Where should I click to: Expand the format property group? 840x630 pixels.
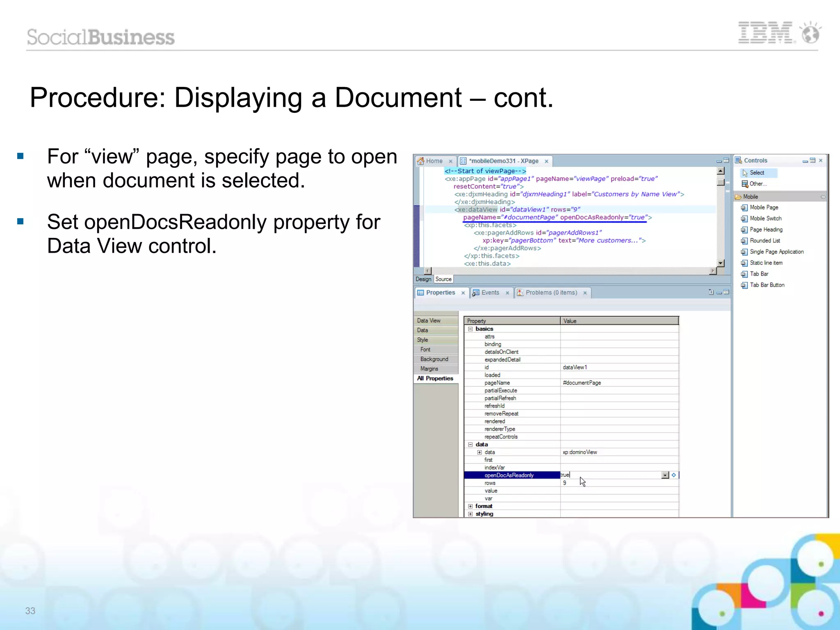pos(470,506)
